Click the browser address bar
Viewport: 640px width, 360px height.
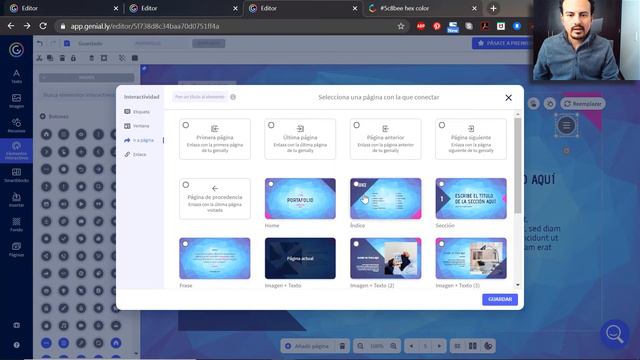point(231,26)
